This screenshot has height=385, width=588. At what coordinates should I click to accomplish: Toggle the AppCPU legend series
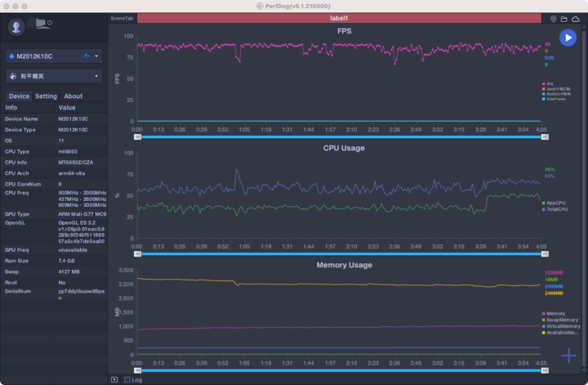tap(555, 203)
